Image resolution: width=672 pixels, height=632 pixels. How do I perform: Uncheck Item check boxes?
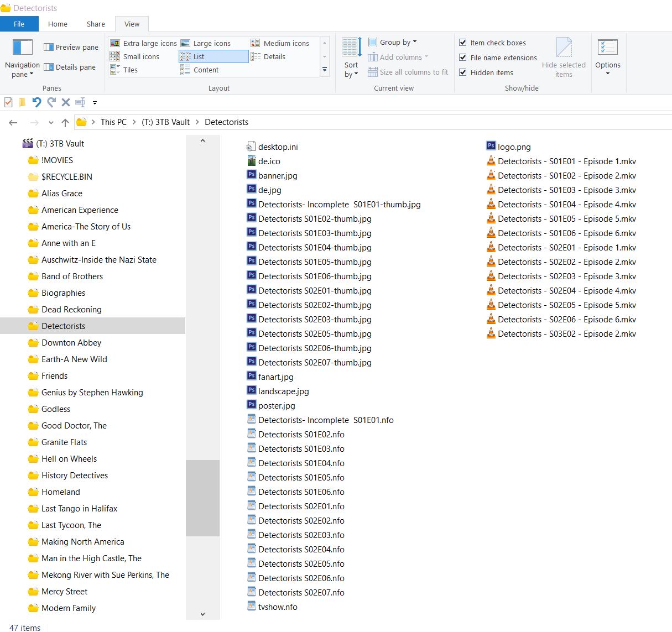pos(463,43)
